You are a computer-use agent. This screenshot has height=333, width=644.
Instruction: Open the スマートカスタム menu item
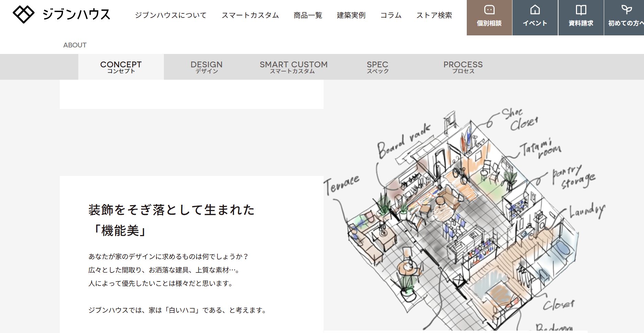[250, 15]
